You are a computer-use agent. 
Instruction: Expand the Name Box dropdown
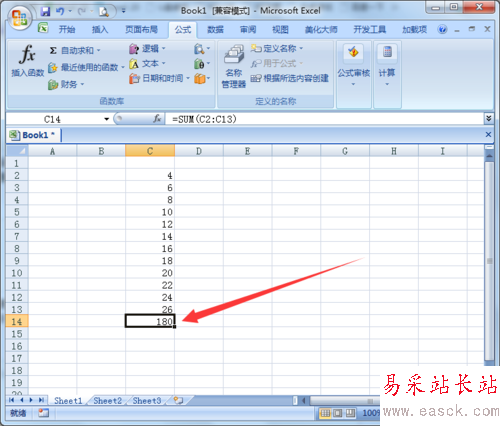[107, 119]
